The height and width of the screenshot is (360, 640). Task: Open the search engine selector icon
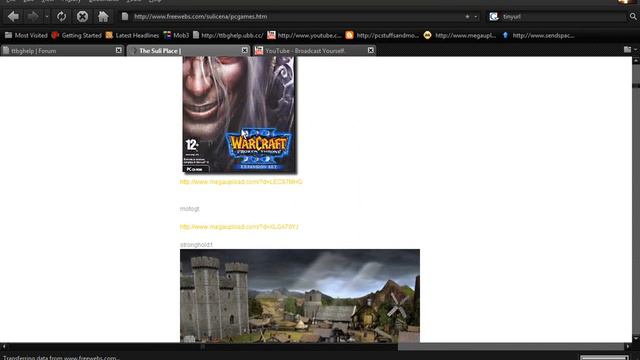(494, 17)
